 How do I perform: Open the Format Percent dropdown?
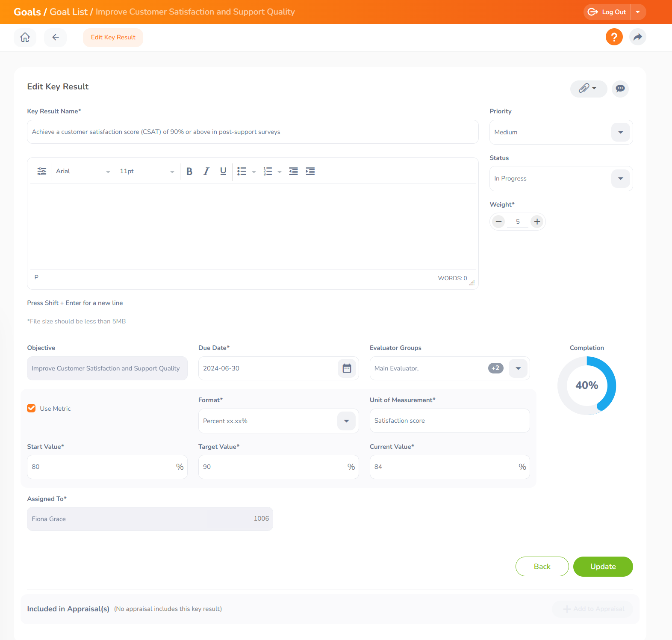tap(347, 421)
